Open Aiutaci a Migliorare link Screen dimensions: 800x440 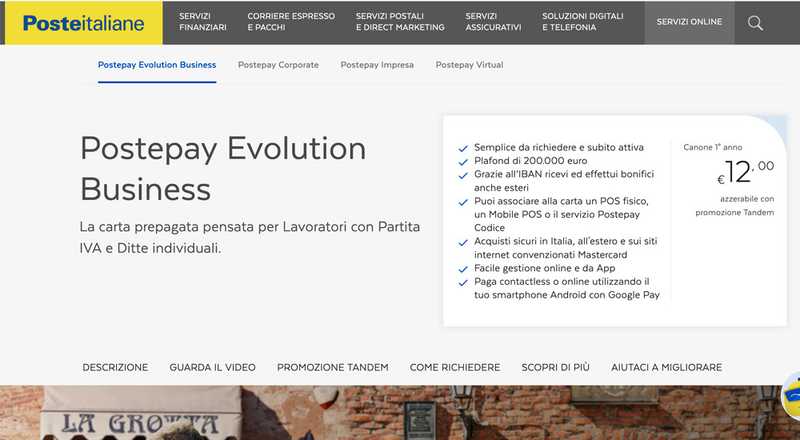[666, 367]
